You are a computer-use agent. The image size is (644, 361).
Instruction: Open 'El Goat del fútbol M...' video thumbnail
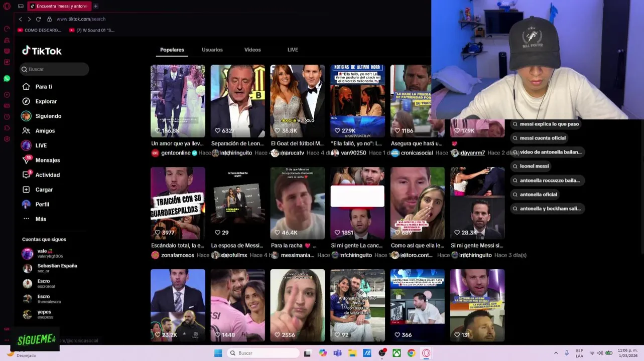297,101
